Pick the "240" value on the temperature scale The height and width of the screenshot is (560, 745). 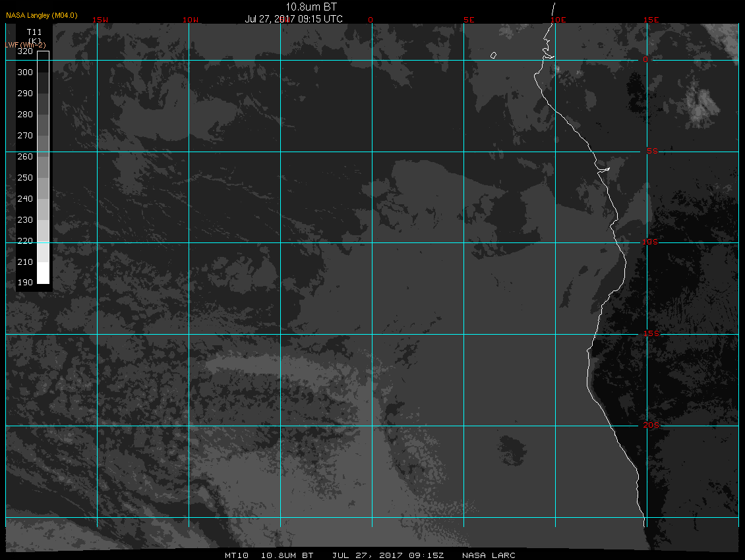tap(25, 199)
